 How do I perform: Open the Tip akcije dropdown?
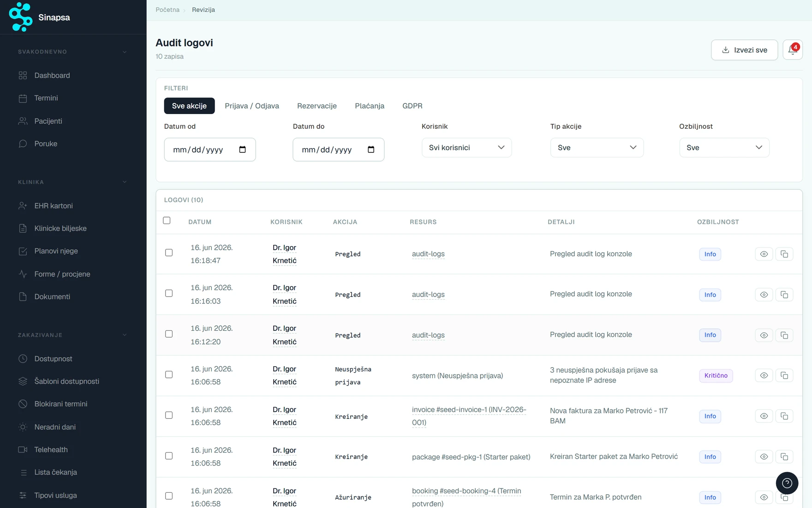pyautogui.click(x=597, y=148)
